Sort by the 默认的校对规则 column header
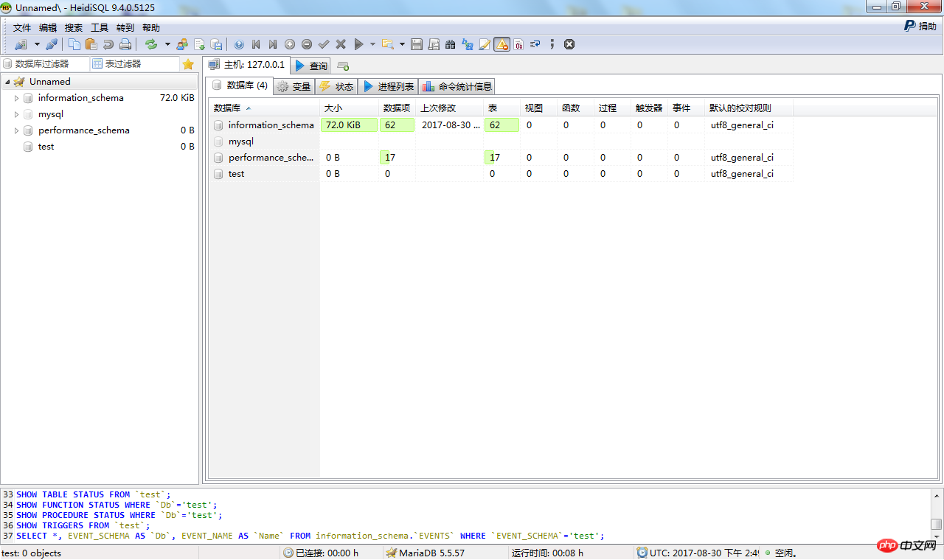 coord(749,108)
